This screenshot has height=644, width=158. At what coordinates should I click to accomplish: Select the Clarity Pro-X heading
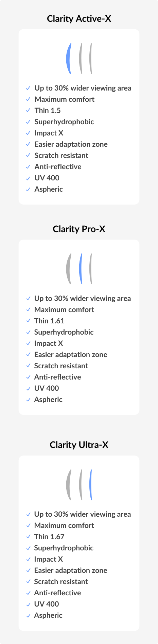click(79, 229)
